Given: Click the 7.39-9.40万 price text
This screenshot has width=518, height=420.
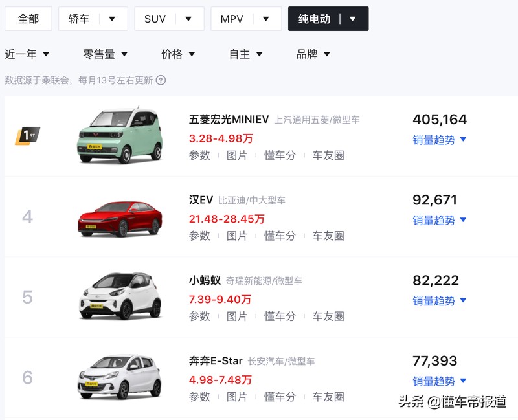Looking at the screenshot, I should [x=220, y=300].
